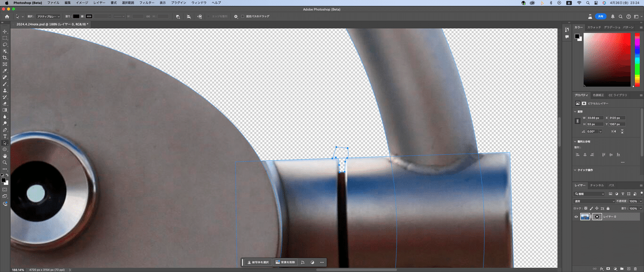Open the path alignment icon
This screenshot has height=272, width=644.
tap(189, 17)
